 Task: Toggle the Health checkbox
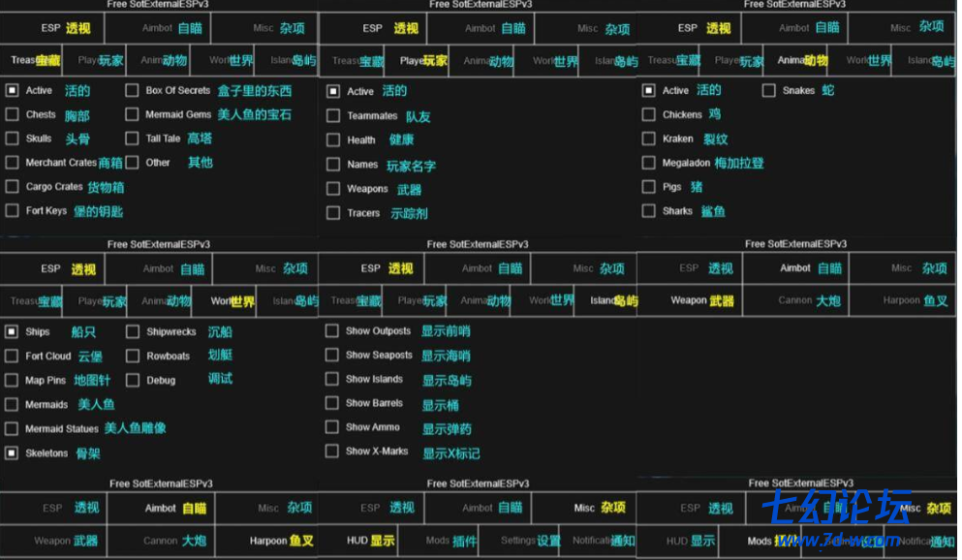(333, 140)
